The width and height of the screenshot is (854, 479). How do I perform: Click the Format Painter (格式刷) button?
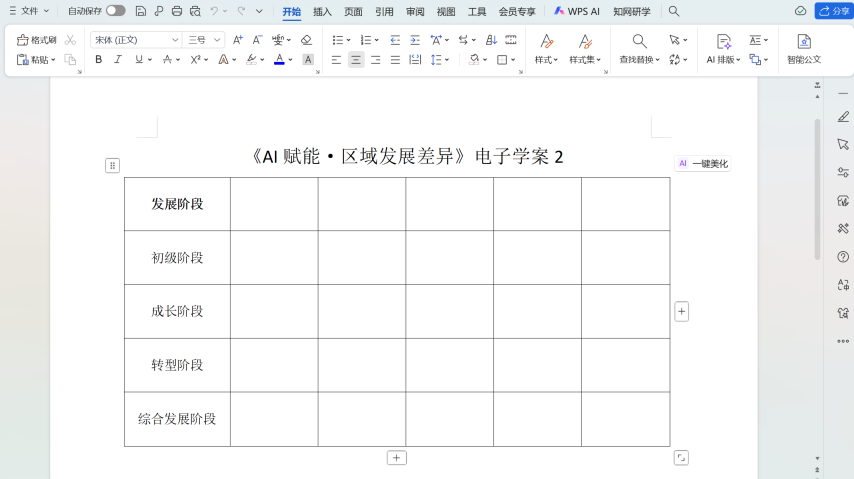point(37,40)
